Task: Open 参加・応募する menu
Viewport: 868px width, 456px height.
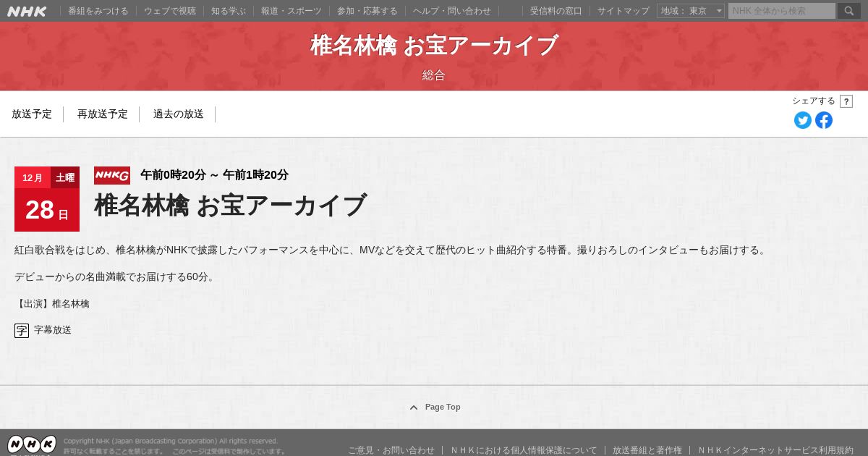Action: (x=367, y=11)
